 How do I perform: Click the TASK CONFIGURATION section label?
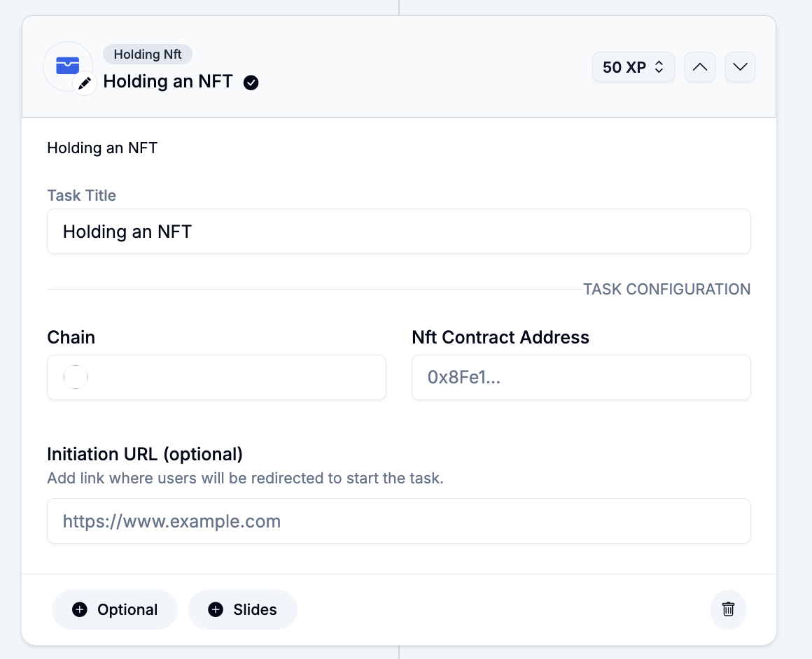click(666, 289)
